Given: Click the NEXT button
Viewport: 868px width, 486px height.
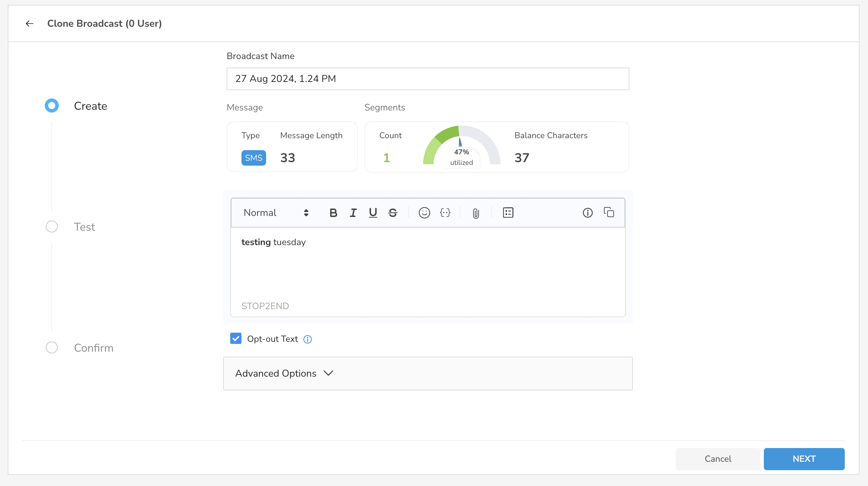Looking at the screenshot, I should coord(804,459).
